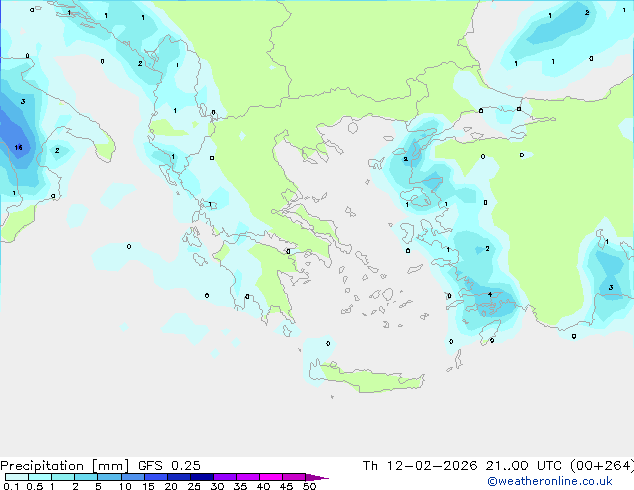Click the '50' legend scale label
634x490 pixels.
click(309, 486)
